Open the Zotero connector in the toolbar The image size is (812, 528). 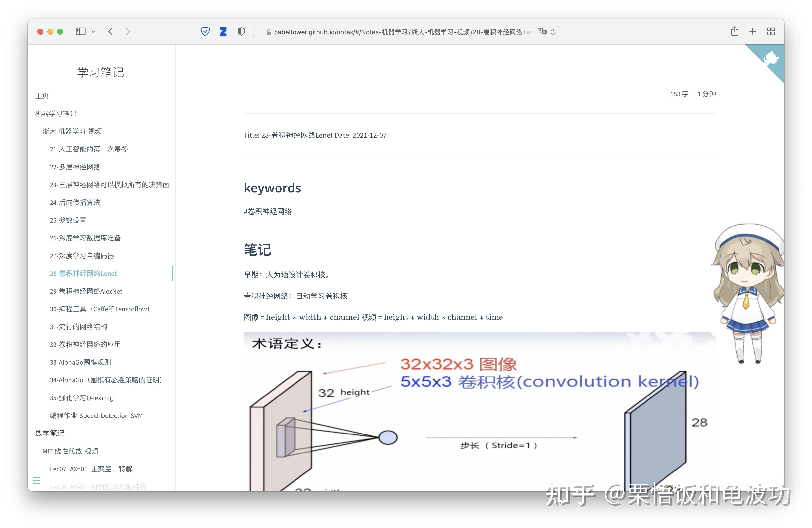[x=223, y=31]
